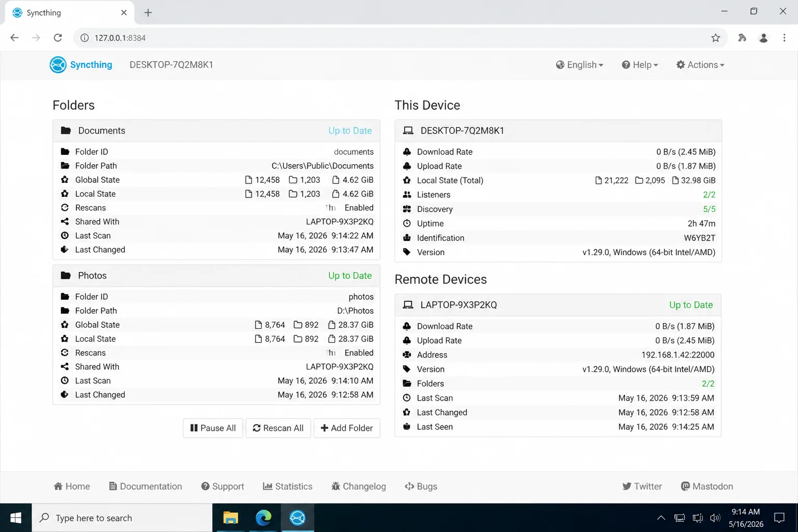Go back with browser back arrow
Viewport: 798px width, 532px height.
[15, 38]
